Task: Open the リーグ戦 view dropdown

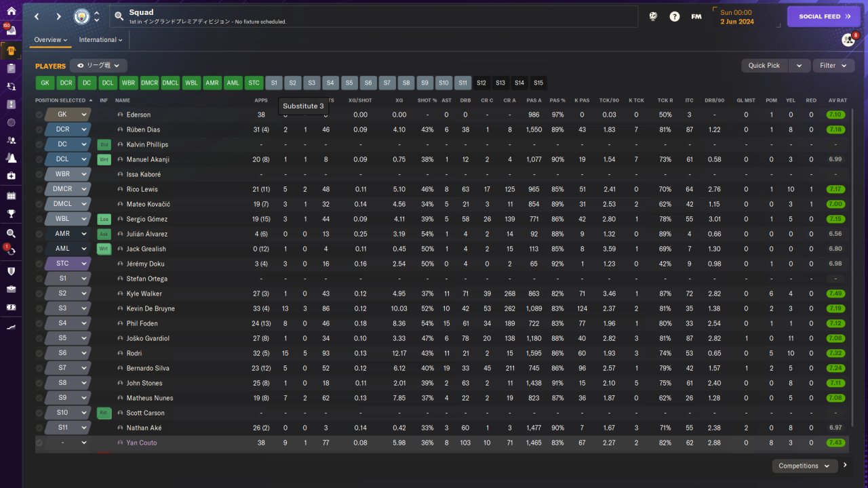Action: click(x=98, y=66)
